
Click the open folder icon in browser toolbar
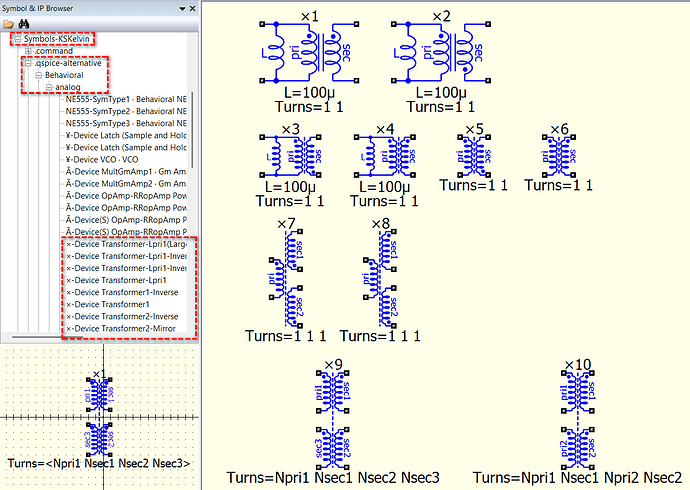(x=10, y=23)
